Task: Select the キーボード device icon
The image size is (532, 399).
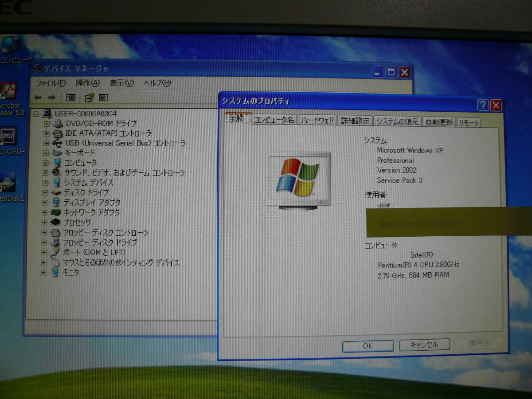Action: pos(57,153)
